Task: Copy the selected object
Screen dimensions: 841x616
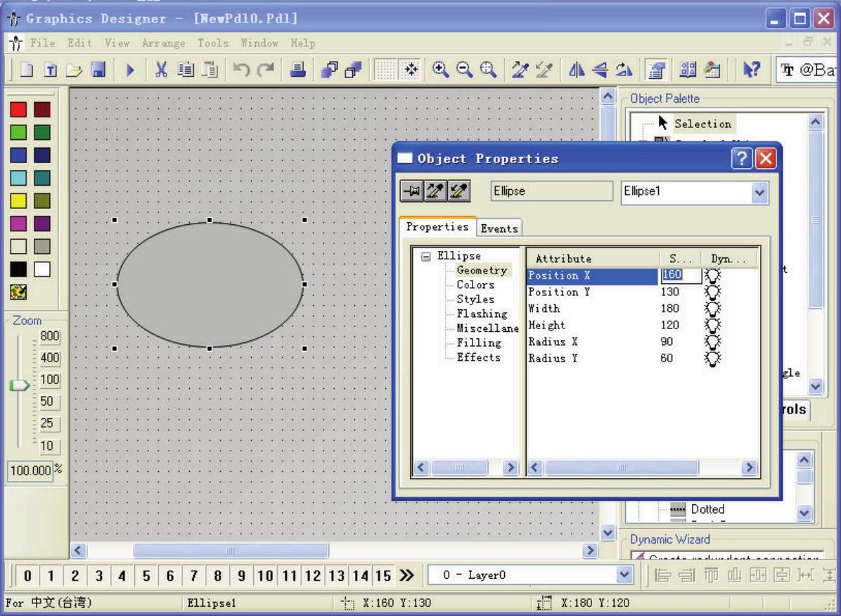Action: coord(186,70)
